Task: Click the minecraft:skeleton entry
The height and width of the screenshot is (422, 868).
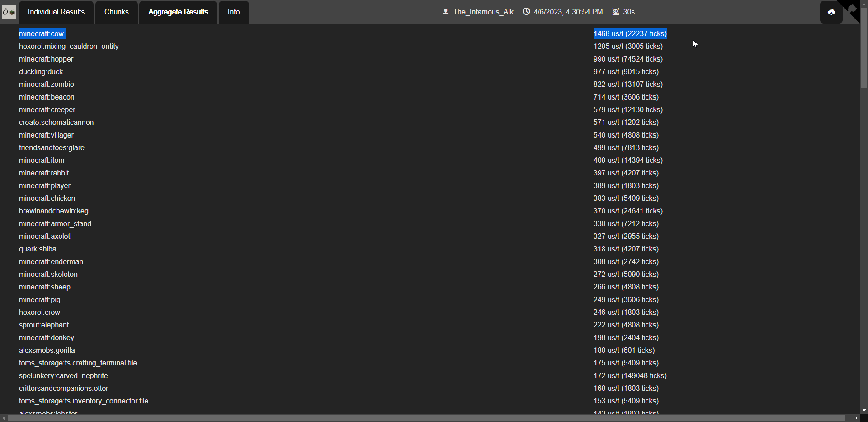Action: click(48, 275)
